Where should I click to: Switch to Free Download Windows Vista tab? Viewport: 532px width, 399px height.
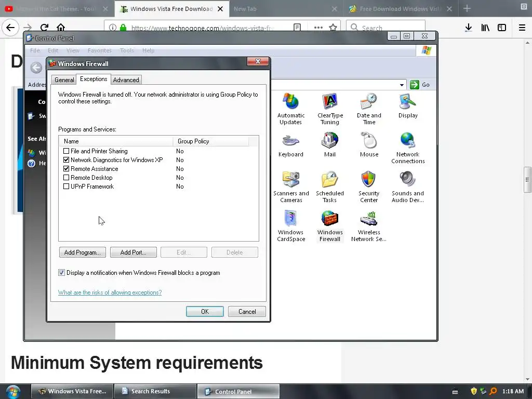401,9
